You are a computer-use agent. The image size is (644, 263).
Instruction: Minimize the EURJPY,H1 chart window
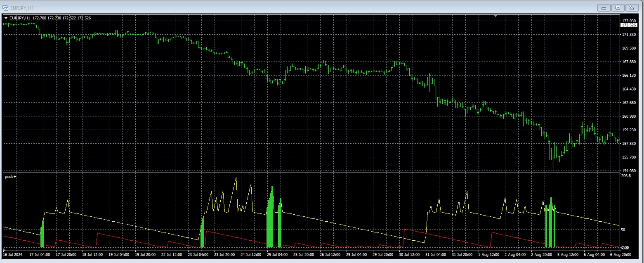tap(605, 8)
